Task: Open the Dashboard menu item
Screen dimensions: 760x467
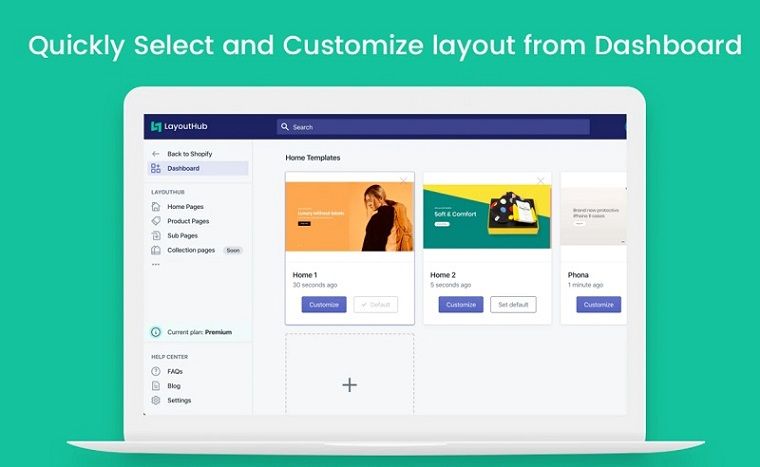Action: pyautogui.click(x=198, y=168)
